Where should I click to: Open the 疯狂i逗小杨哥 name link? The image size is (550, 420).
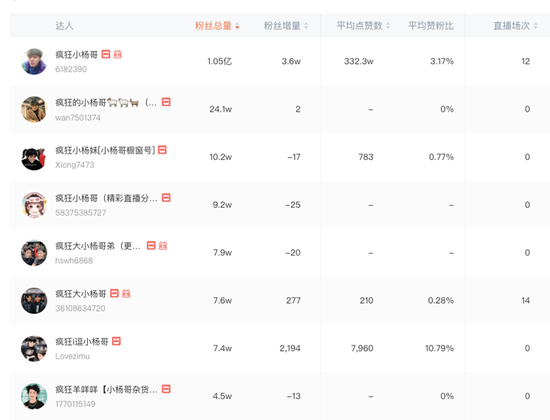coord(82,341)
